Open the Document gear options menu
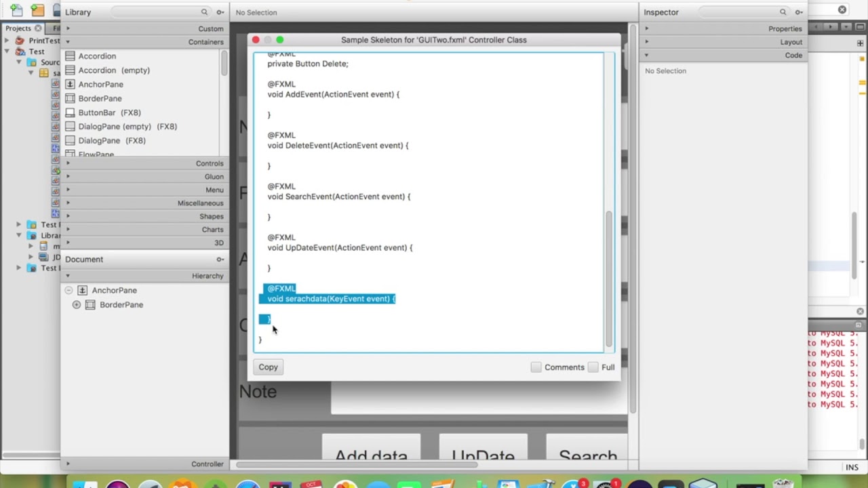 (x=220, y=260)
